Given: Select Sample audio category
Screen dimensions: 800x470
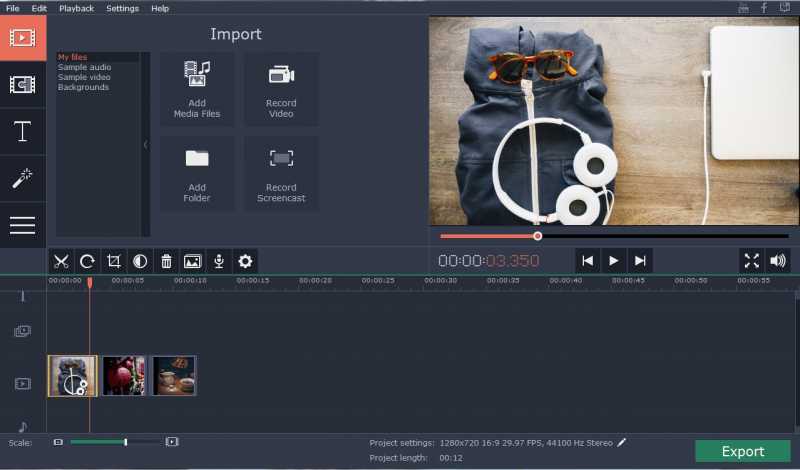Looking at the screenshot, I should [x=84, y=67].
